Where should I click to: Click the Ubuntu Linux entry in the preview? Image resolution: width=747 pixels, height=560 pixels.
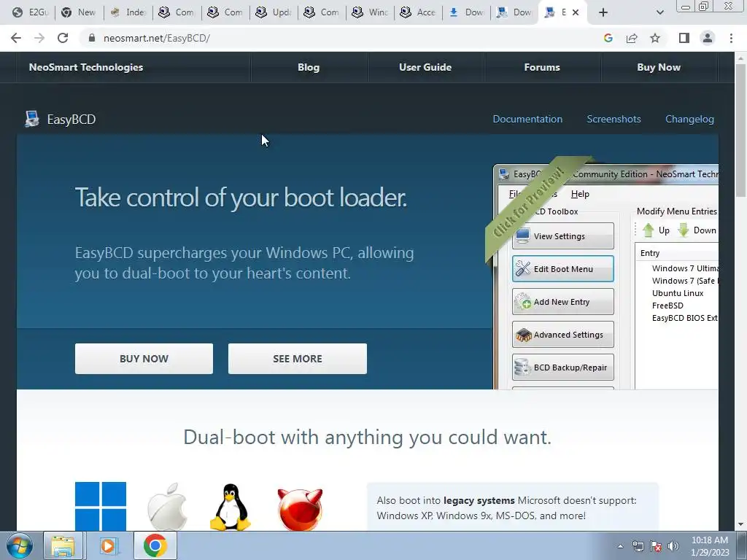678,293
